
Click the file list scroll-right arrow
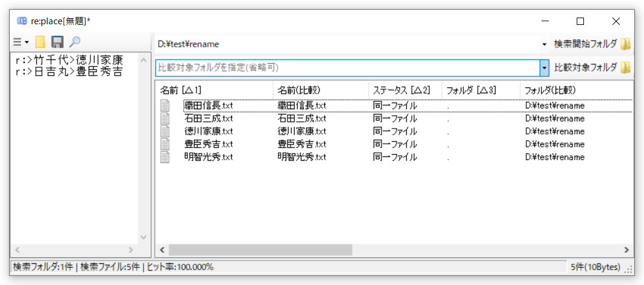[626, 249]
